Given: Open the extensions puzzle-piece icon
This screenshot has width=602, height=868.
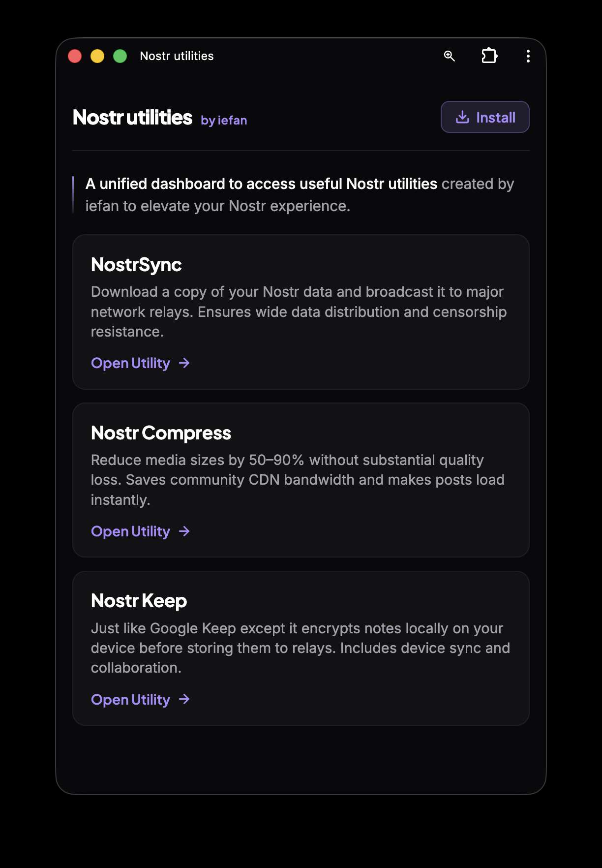Looking at the screenshot, I should point(489,56).
